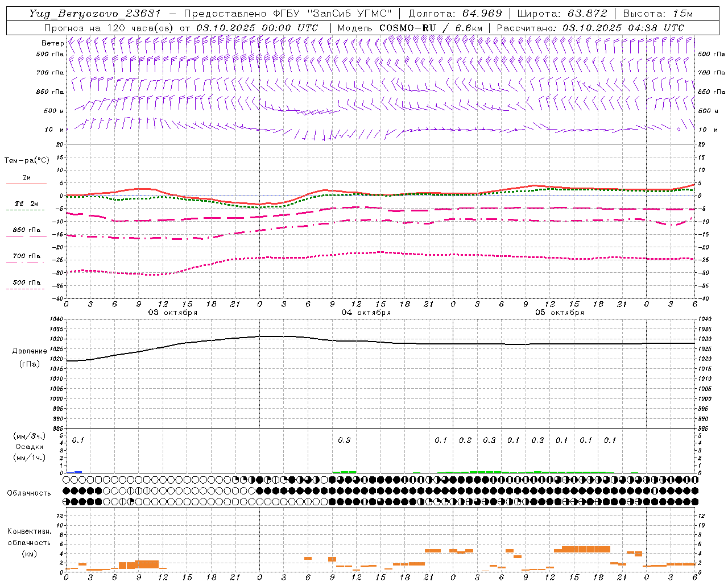The height and width of the screenshot is (582, 728).
Task: Select the '04 октября' date label
Action: pos(366,313)
